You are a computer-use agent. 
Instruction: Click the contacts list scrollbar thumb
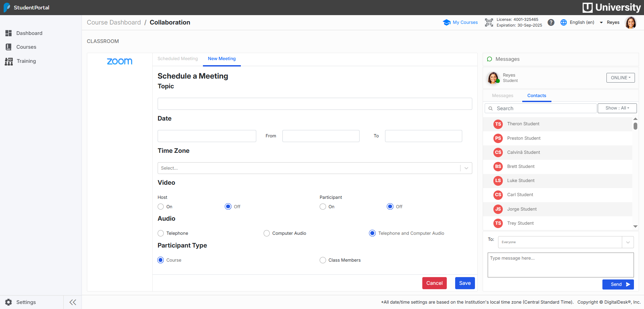pyautogui.click(x=635, y=126)
